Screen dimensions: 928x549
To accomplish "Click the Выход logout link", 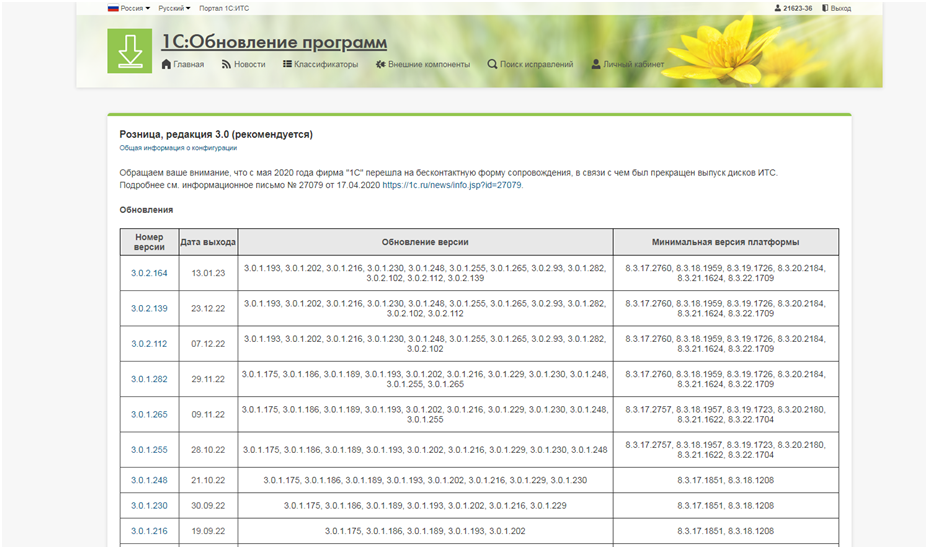I will pyautogui.click(x=840, y=8).
